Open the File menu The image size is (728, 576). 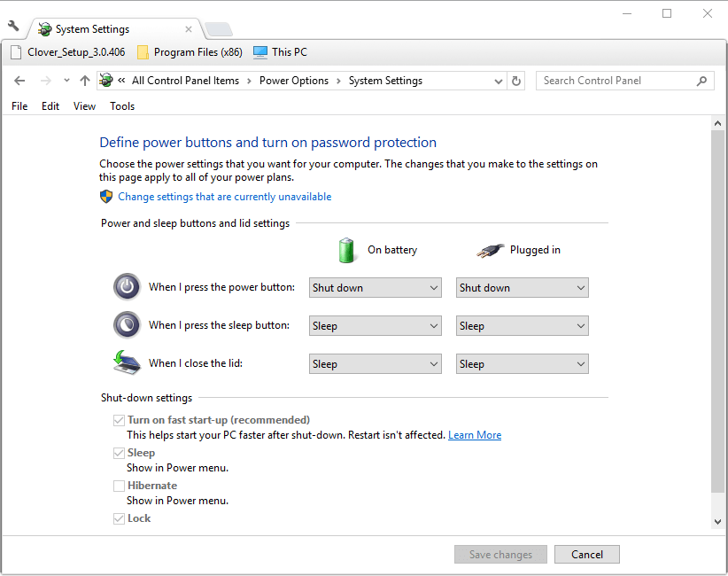coord(19,106)
